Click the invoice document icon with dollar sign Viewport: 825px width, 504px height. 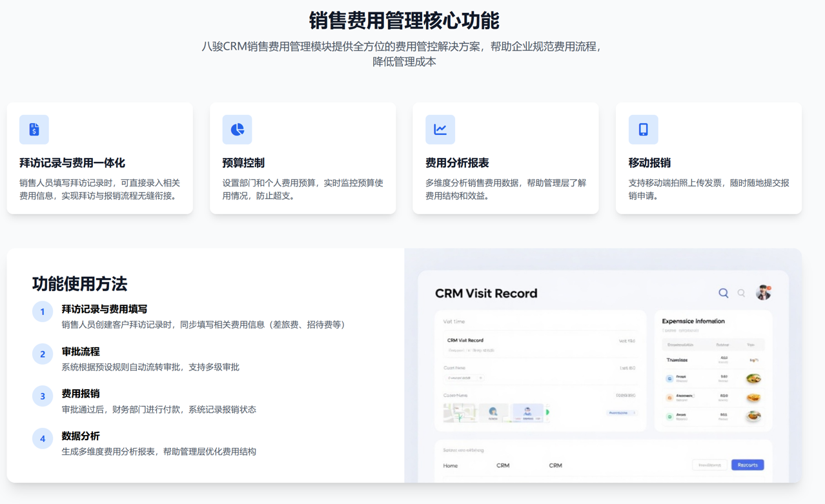click(34, 130)
